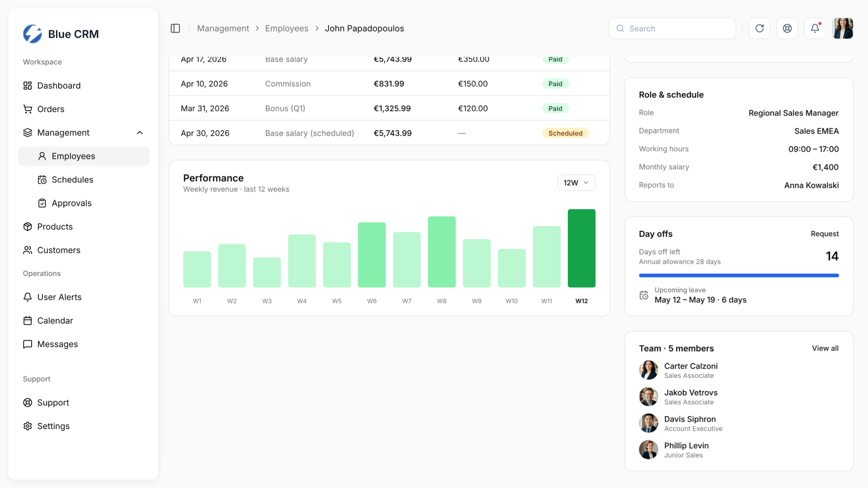The width and height of the screenshot is (868, 488).
Task: Click the Apr 30, 2026 date cell
Action: 205,133
